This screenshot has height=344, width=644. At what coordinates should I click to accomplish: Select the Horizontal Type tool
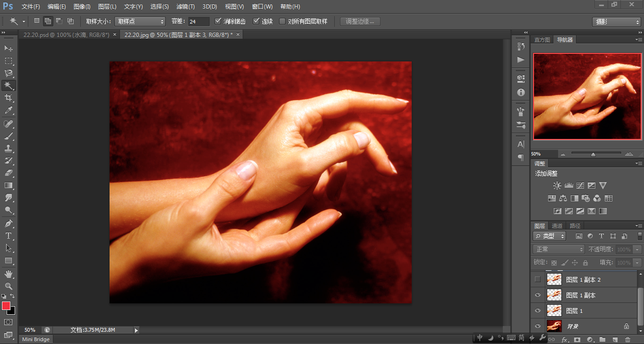point(8,235)
